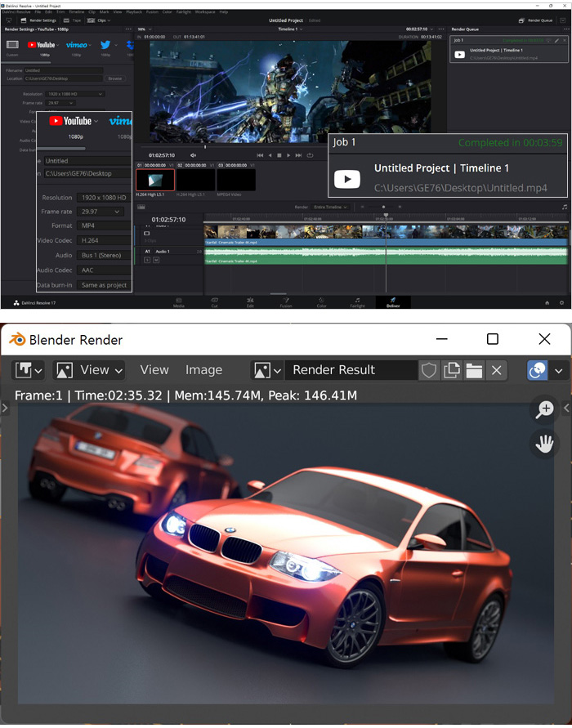
Task: Select the pan hand tool in Blender
Action: click(545, 444)
